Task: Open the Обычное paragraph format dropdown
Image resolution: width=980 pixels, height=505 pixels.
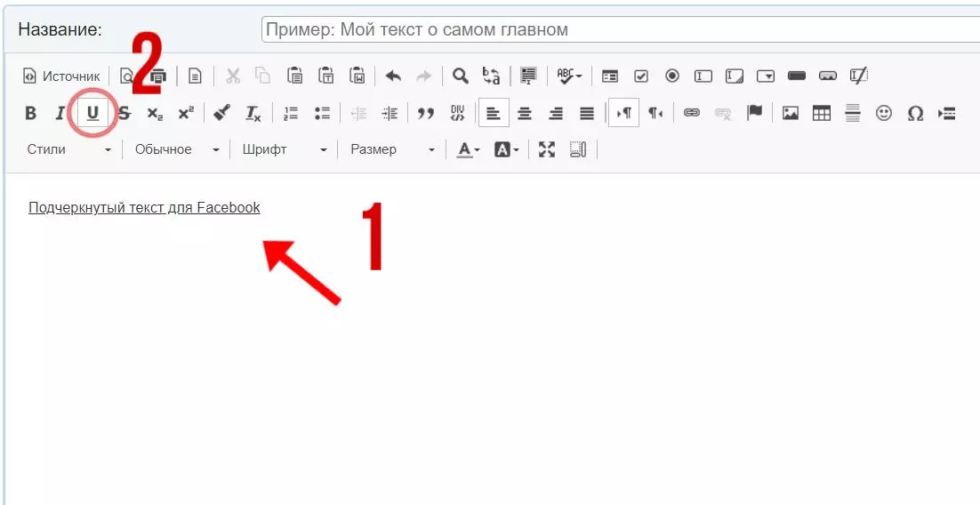Action: pos(177,150)
